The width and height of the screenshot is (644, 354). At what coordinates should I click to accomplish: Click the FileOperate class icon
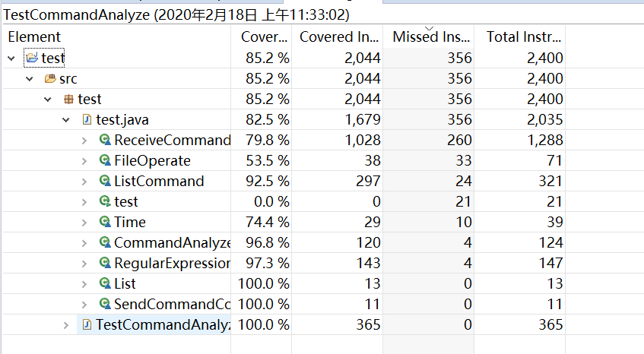tap(105, 160)
